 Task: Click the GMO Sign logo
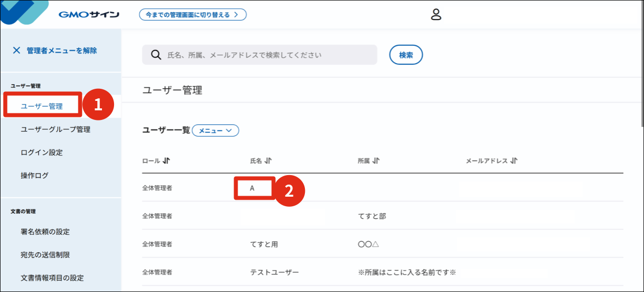point(88,15)
